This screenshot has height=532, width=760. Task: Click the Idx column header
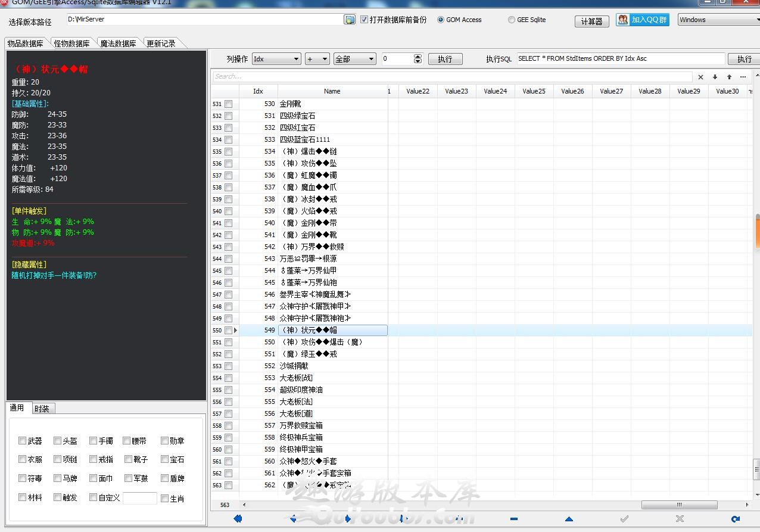(x=258, y=91)
